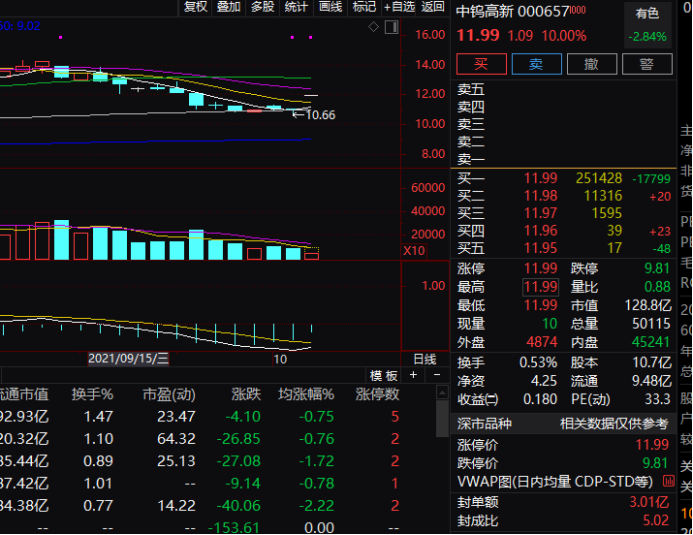
Task: Click the minus icon beside 模板
Action: (x=439, y=375)
